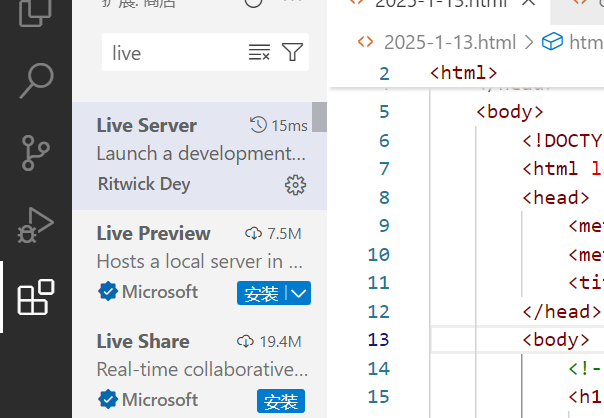Clear extension search results icon
This screenshot has height=418, width=604.
pos(259,52)
